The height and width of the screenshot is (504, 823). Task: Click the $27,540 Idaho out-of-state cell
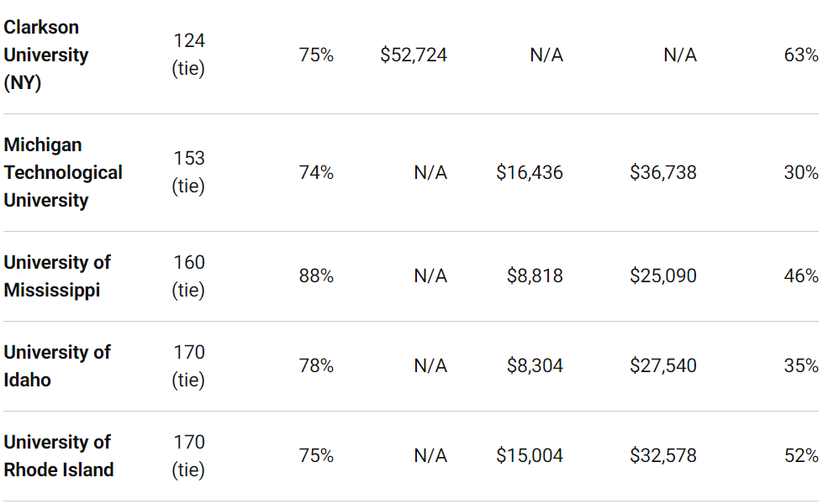[x=663, y=365]
